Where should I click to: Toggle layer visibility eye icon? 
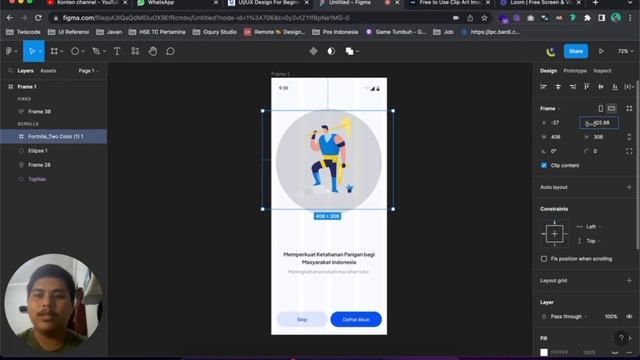coord(629,316)
